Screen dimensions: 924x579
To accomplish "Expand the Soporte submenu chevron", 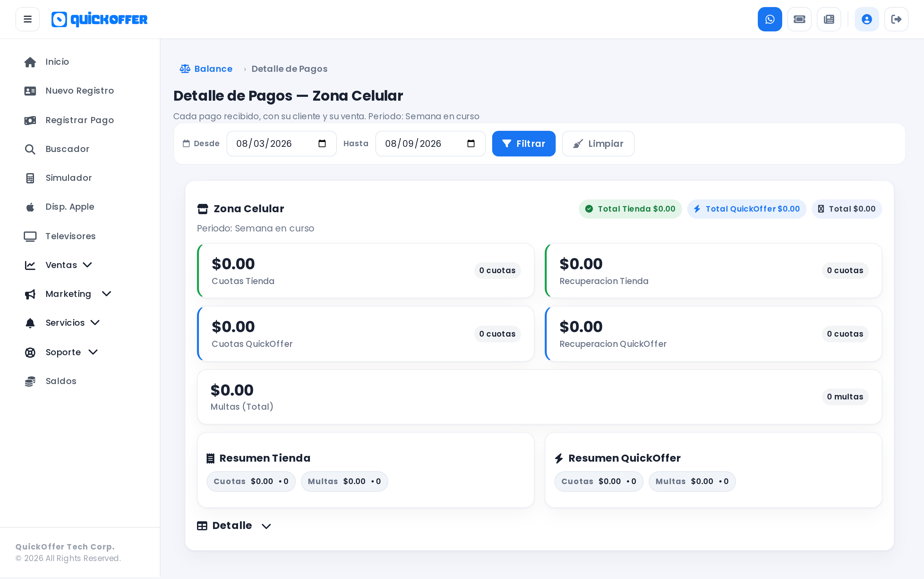I will [x=93, y=352].
